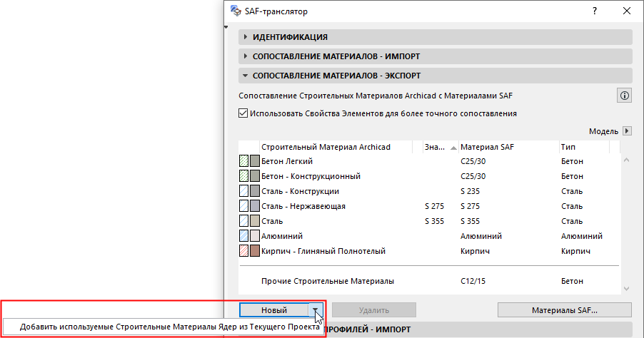Click hatch pattern icon for Сталь row

coord(244,221)
